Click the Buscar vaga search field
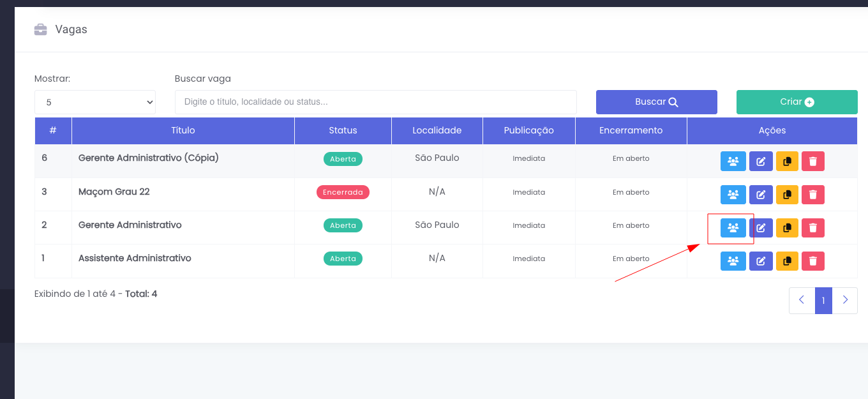Image resolution: width=868 pixels, height=399 pixels. pyautogui.click(x=376, y=102)
